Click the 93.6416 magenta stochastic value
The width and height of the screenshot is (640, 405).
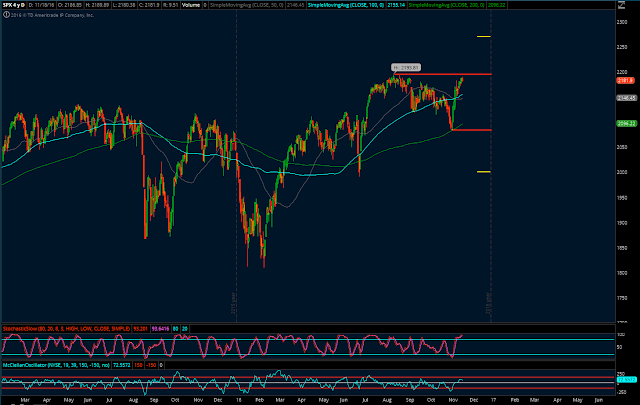(160, 329)
